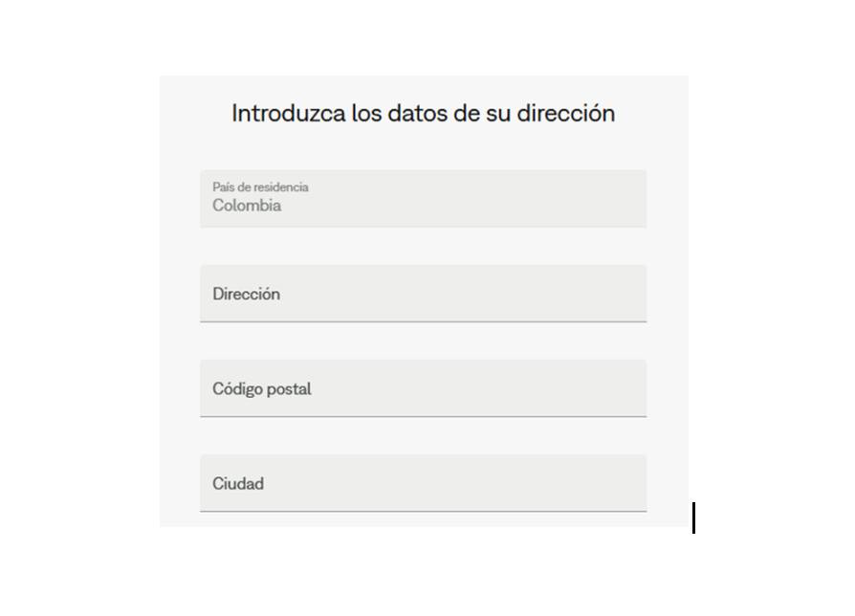Click the Ciudad placeholder text

click(x=237, y=483)
